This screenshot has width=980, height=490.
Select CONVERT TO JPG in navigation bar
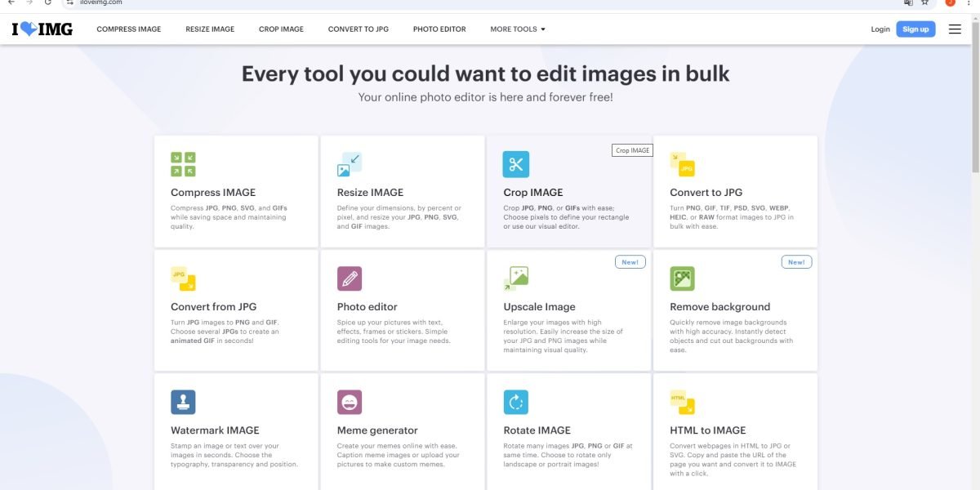pos(359,29)
